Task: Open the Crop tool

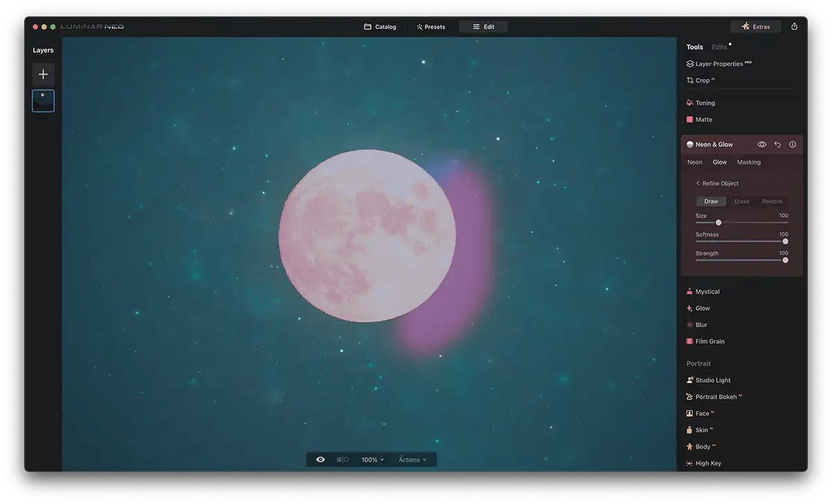Action: (x=700, y=80)
